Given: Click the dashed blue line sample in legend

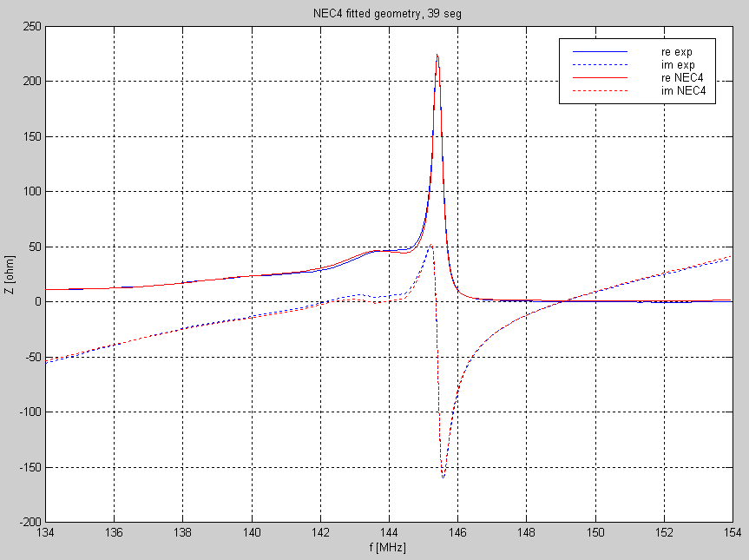Looking at the screenshot, I should [600, 64].
